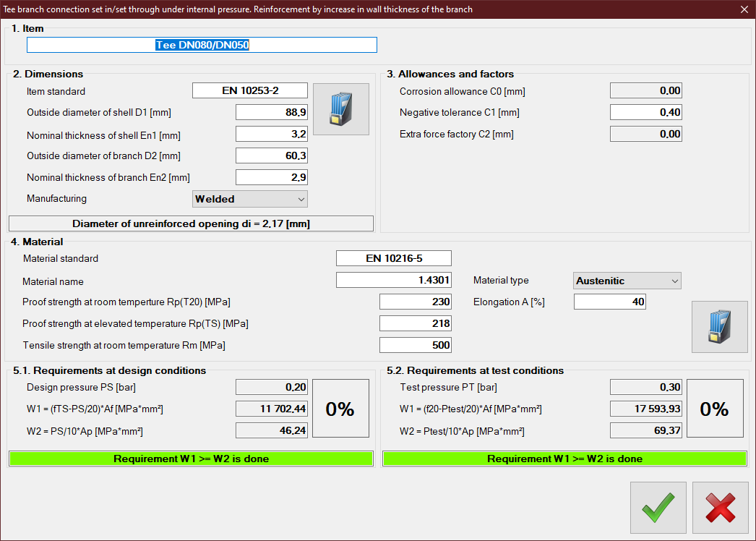Click the outside diameter of shell D1 field

(x=272, y=113)
